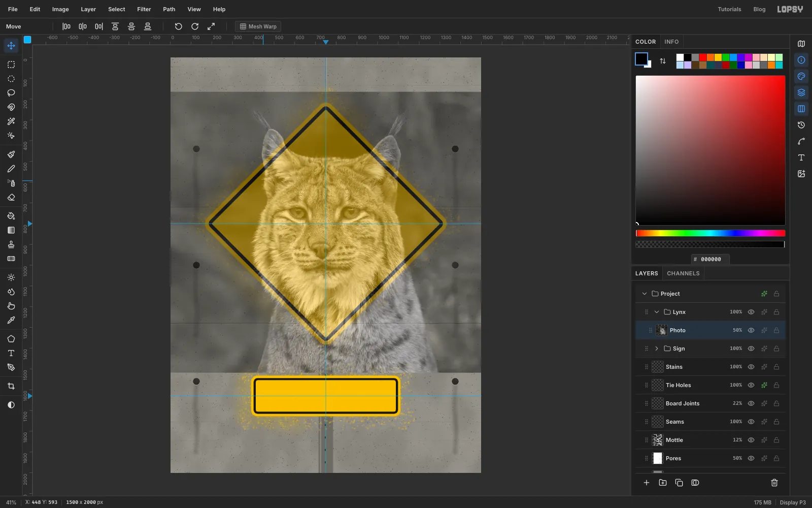The image size is (812, 508).
Task: Open the Blog link
Action: [759, 9]
